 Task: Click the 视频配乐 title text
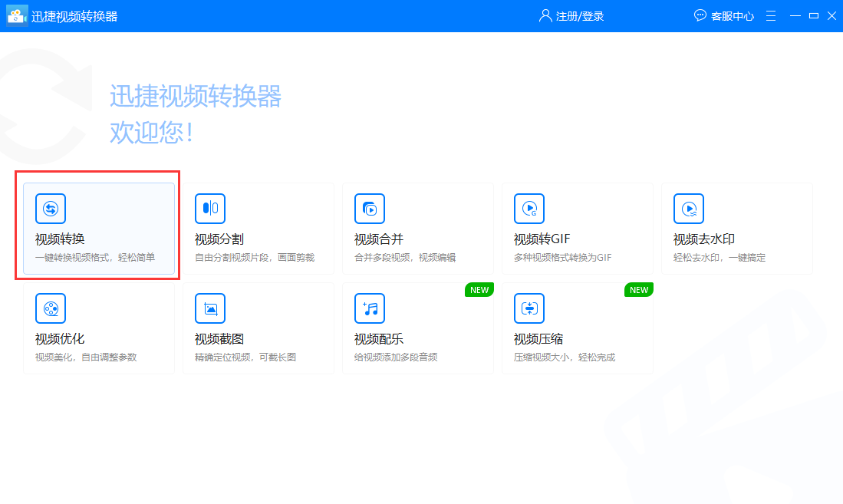click(379, 339)
